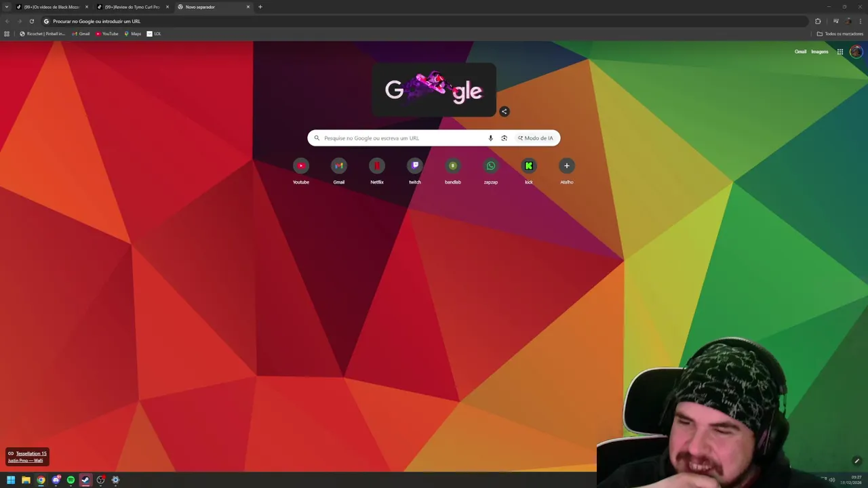Open the gear app in taskbar
The width and height of the screenshot is (868, 488).
[115, 480]
